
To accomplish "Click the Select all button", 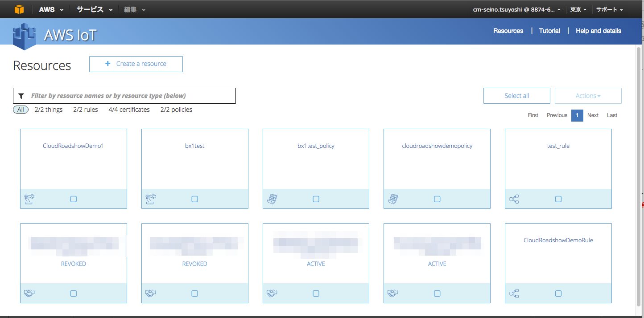I will 517,96.
